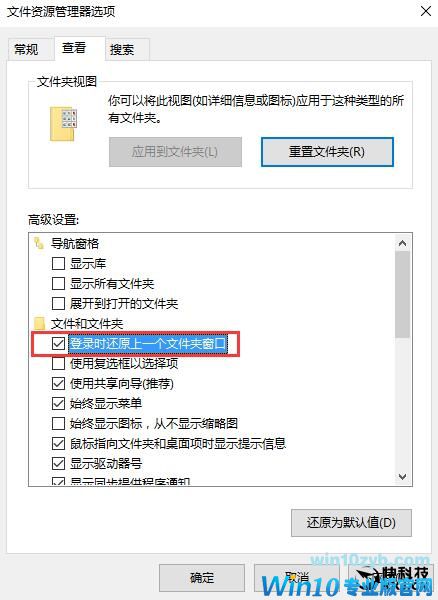Toggle 显示驱动器号 checkbox
The width and height of the screenshot is (438, 600).
(x=58, y=463)
